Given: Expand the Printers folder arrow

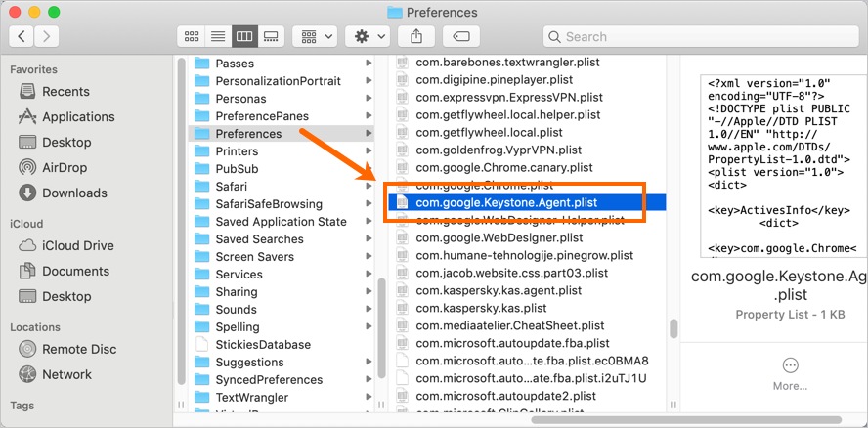Looking at the screenshot, I should (x=369, y=151).
